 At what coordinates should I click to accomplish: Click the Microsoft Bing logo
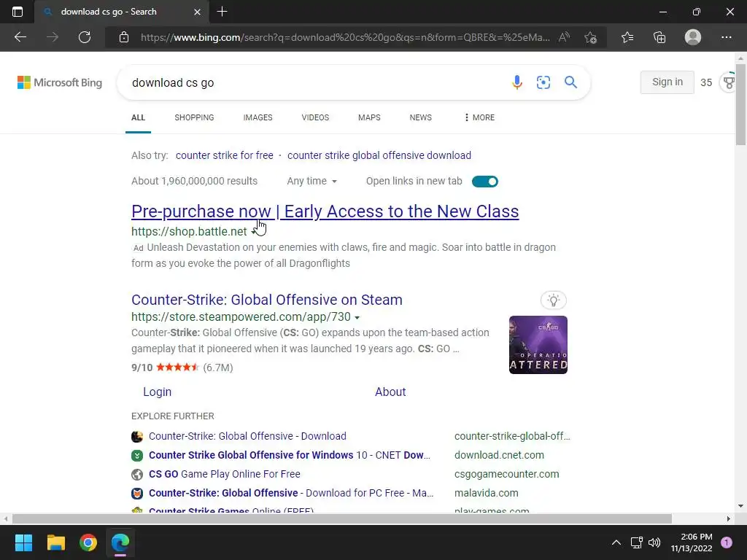60,82
